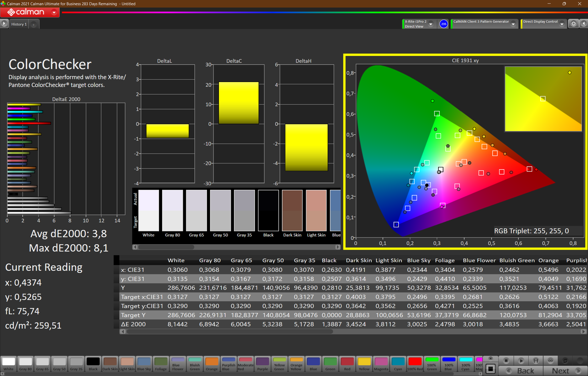This screenshot has width=588, height=376.
Task: Click the stop measurement icon
Action: click(506, 361)
